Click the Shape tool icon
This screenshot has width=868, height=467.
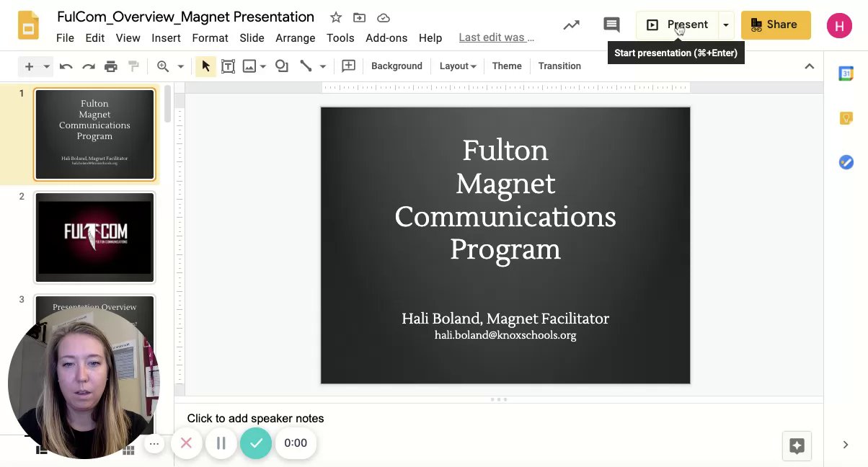click(x=282, y=66)
